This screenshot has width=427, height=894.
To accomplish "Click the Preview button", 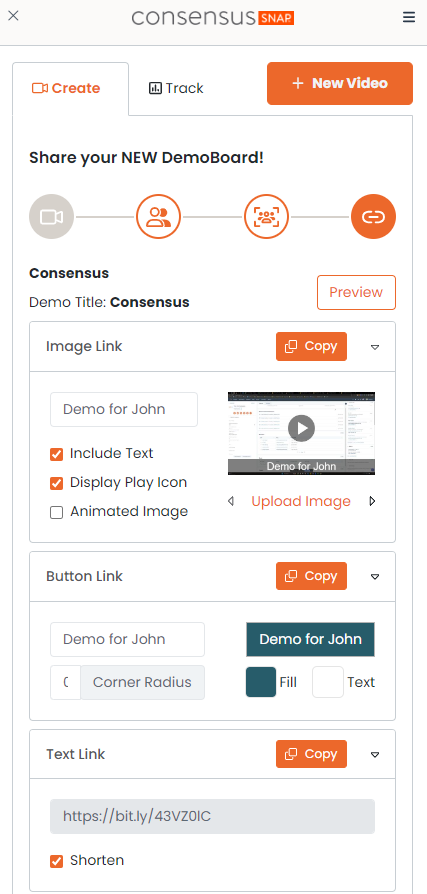I will tap(356, 292).
